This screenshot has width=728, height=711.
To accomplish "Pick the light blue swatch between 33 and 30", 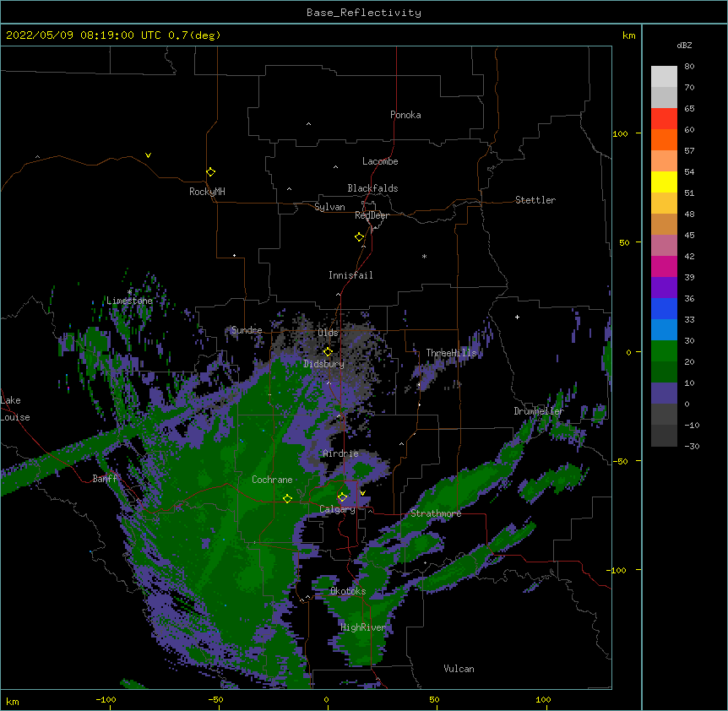I will pos(664,329).
